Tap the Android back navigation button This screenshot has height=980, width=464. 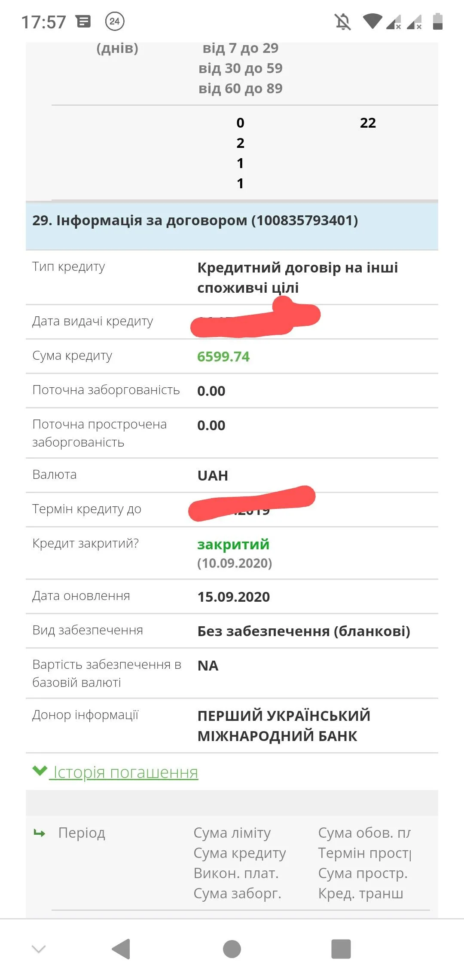(x=121, y=949)
